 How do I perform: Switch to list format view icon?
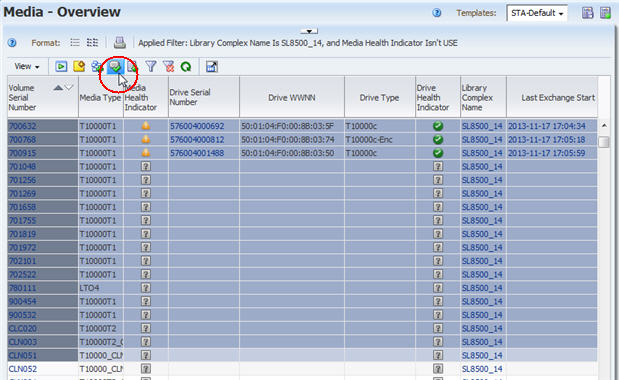click(75, 42)
